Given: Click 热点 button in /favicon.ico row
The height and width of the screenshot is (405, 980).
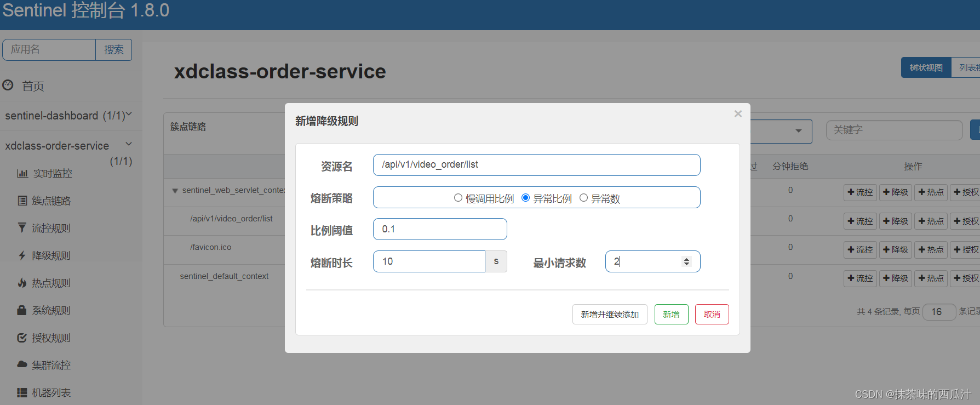Looking at the screenshot, I should click(x=931, y=249).
